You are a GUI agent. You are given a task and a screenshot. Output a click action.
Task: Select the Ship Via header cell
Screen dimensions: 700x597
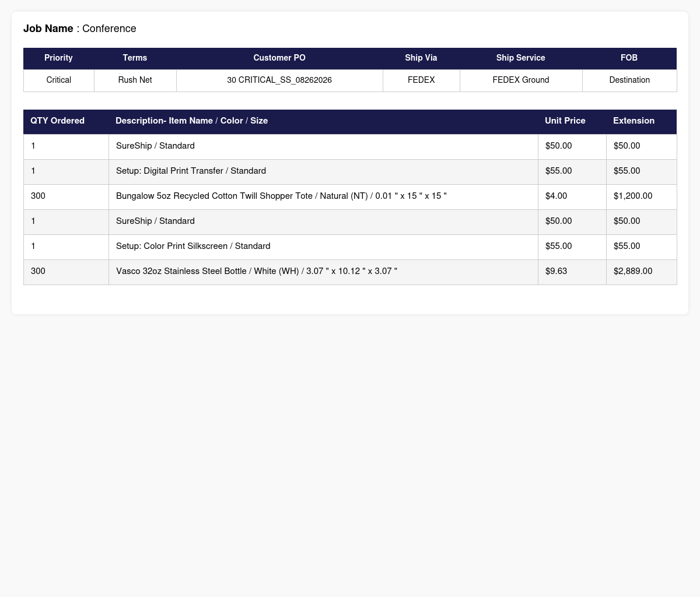(x=421, y=58)
